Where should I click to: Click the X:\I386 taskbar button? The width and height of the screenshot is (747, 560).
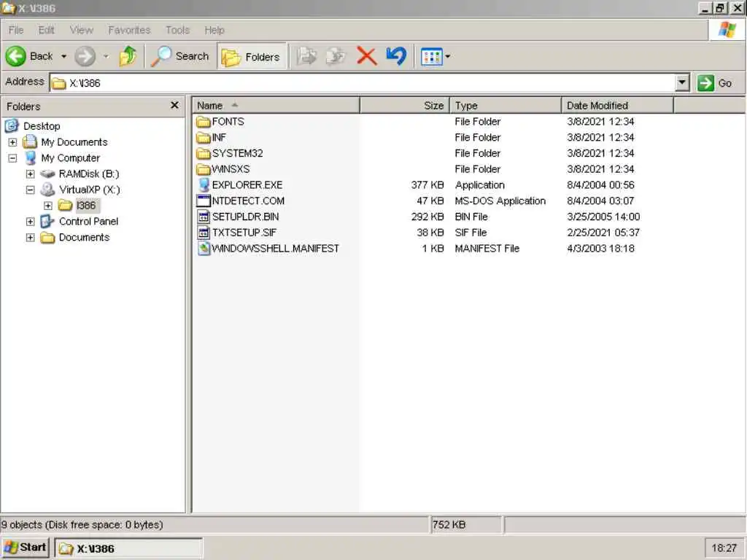point(128,548)
